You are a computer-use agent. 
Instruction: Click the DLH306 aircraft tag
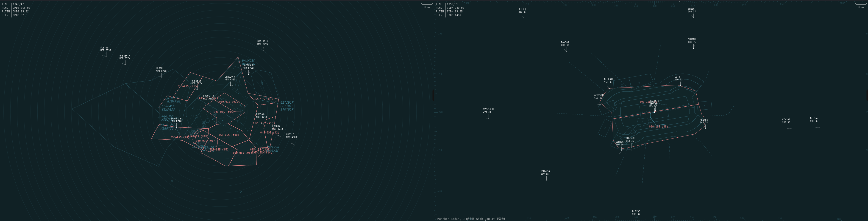pyautogui.click(x=620, y=143)
